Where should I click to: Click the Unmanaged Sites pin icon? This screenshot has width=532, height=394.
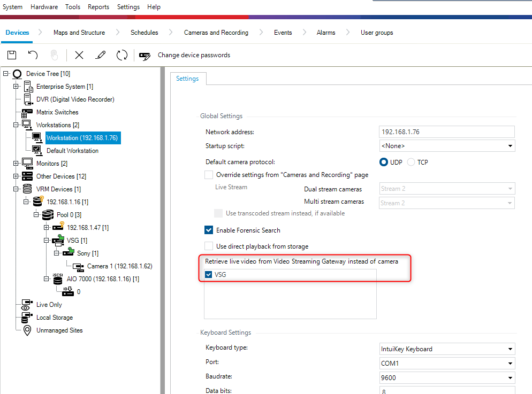pyautogui.click(x=27, y=330)
